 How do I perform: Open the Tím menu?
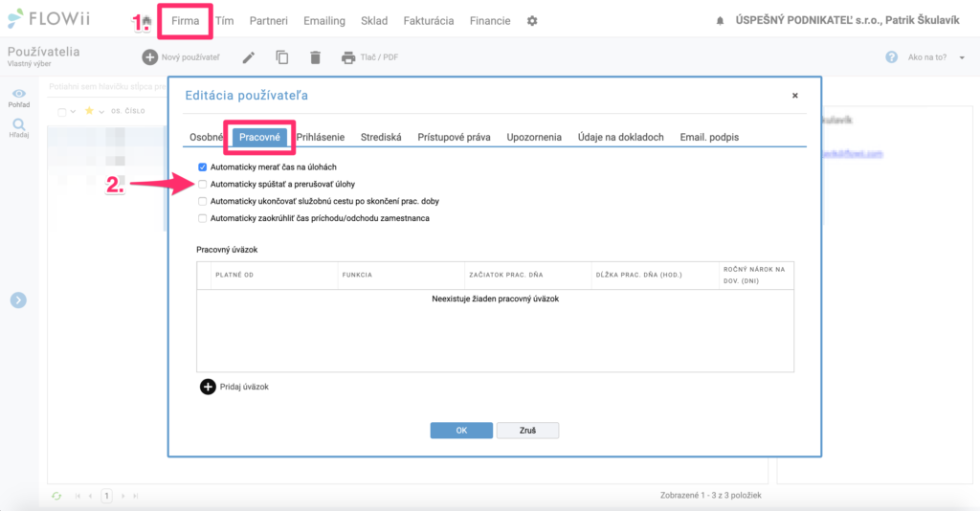click(224, 21)
